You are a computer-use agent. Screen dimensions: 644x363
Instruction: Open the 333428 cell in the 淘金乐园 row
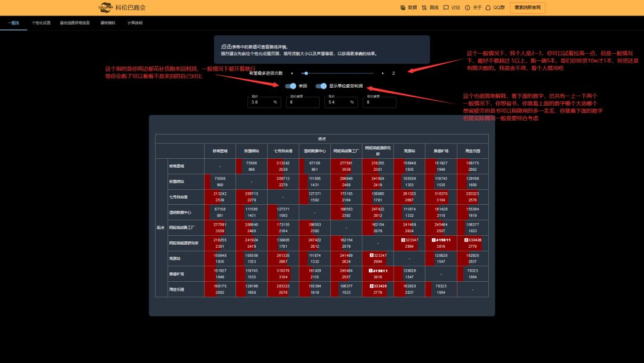pyautogui.click(x=378, y=290)
